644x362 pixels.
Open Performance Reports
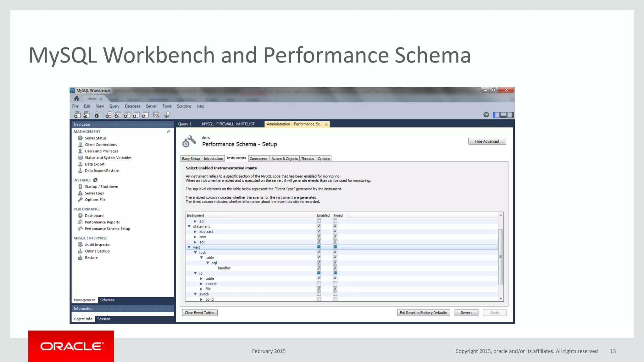point(102,222)
